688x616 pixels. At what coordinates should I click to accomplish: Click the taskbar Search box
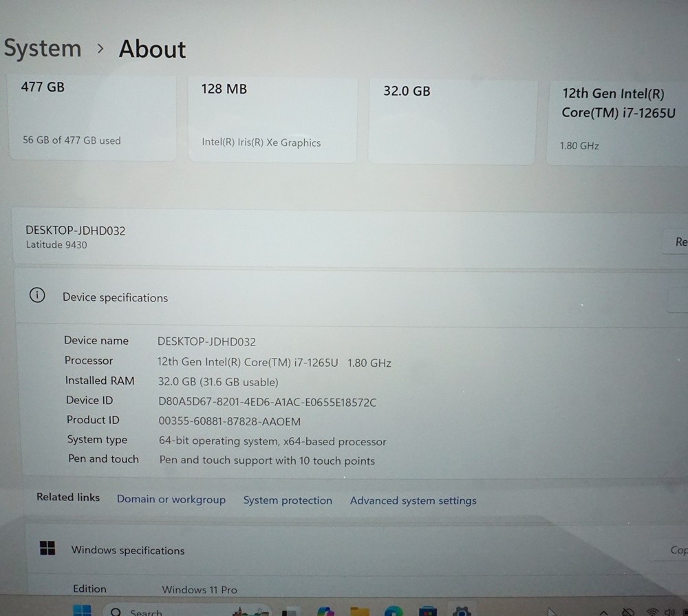[x=186, y=611]
